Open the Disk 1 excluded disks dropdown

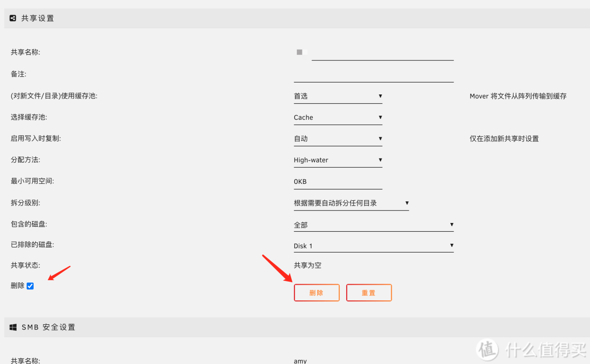(x=373, y=246)
